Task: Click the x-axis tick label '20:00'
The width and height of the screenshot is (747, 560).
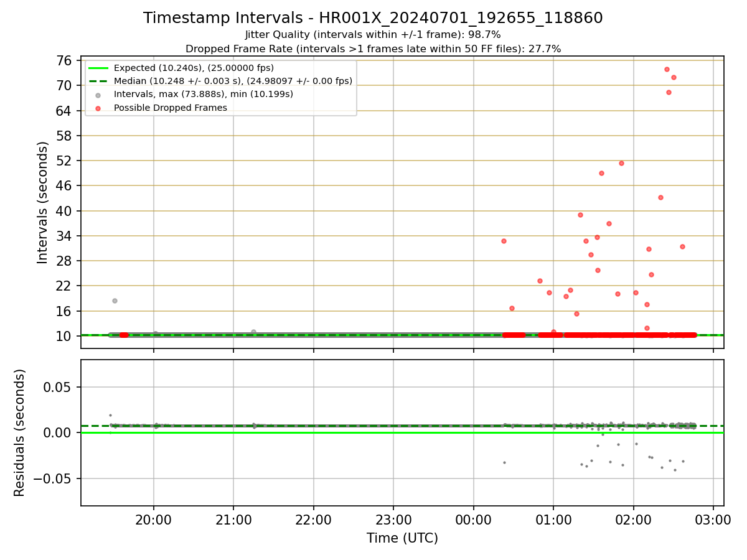Action: pos(153,520)
